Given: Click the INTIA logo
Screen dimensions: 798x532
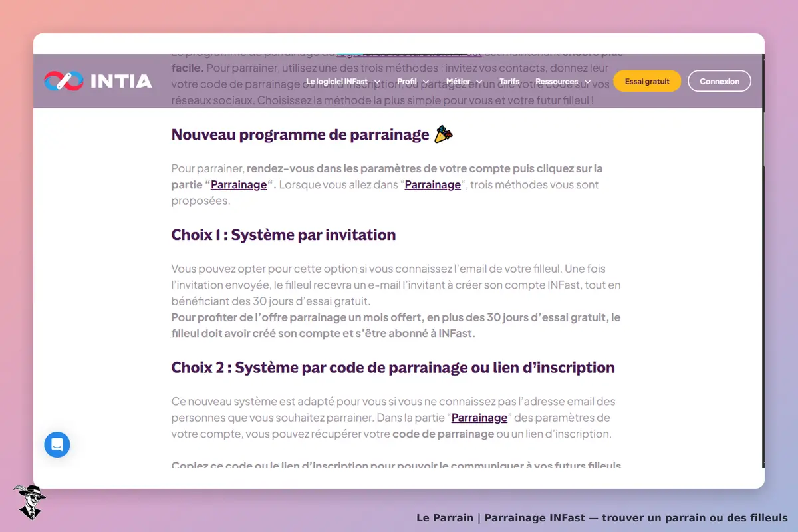Looking at the screenshot, I should [x=98, y=81].
